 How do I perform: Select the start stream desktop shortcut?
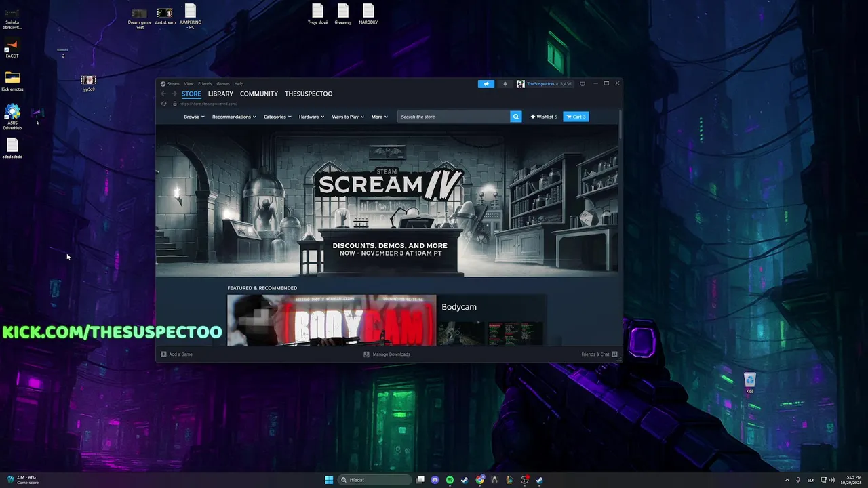(165, 16)
